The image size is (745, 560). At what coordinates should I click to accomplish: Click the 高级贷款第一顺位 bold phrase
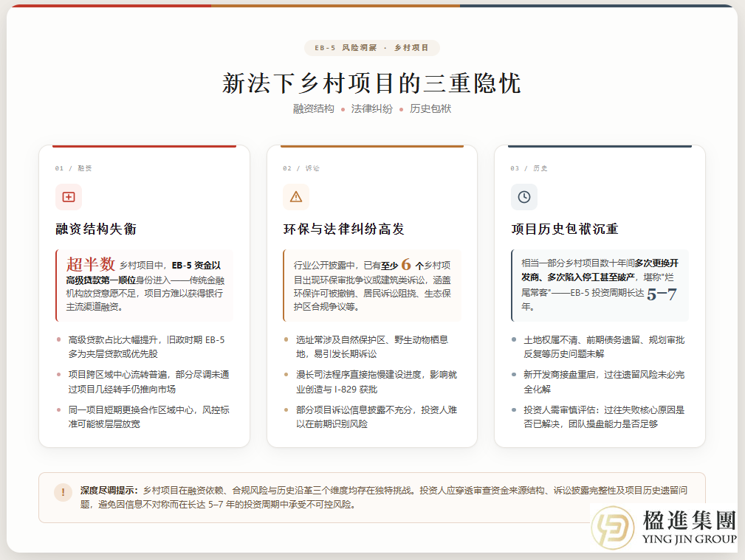(x=100, y=280)
